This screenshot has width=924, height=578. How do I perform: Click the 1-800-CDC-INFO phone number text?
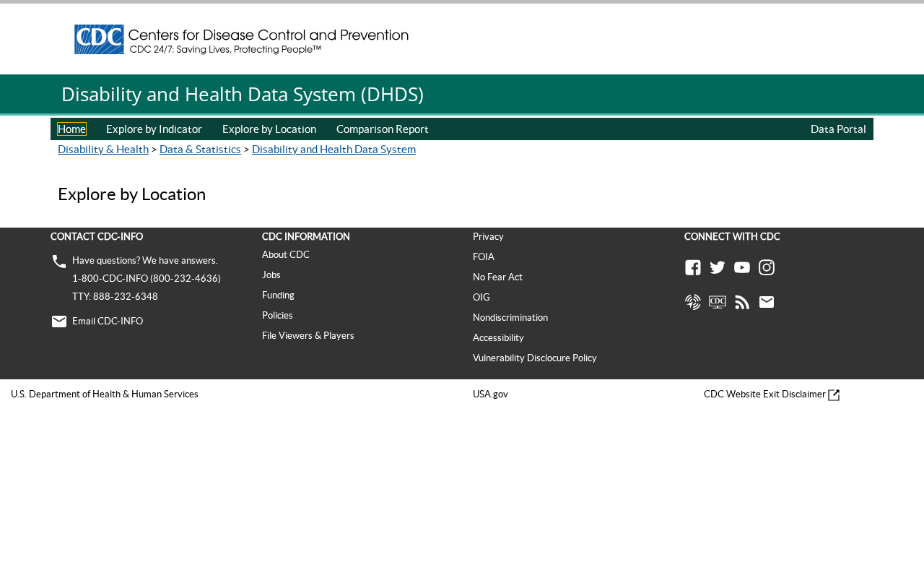pyautogui.click(x=147, y=278)
